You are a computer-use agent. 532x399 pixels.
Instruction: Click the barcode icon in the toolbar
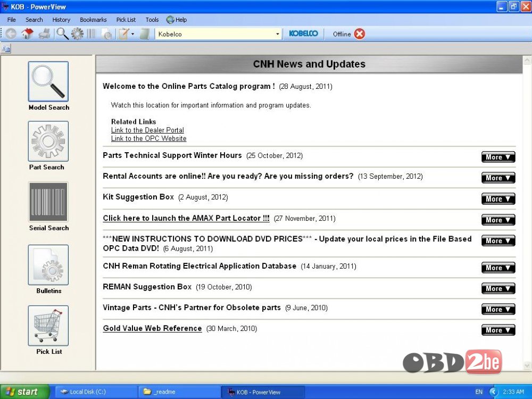coord(92,34)
